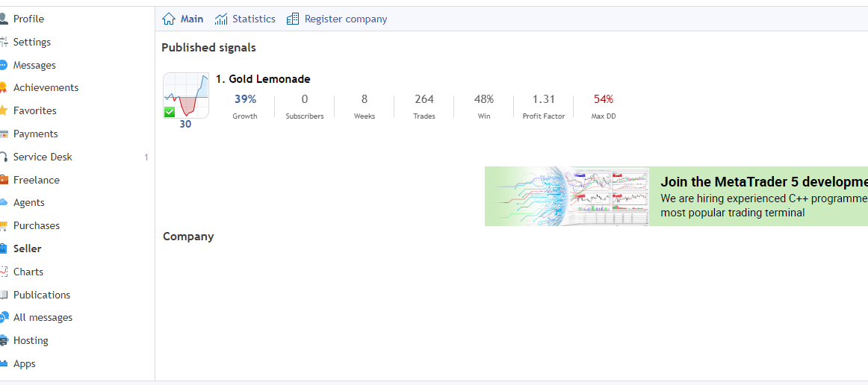Click the Service Desk headset icon
This screenshot has height=385, width=868.
coord(3,157)
